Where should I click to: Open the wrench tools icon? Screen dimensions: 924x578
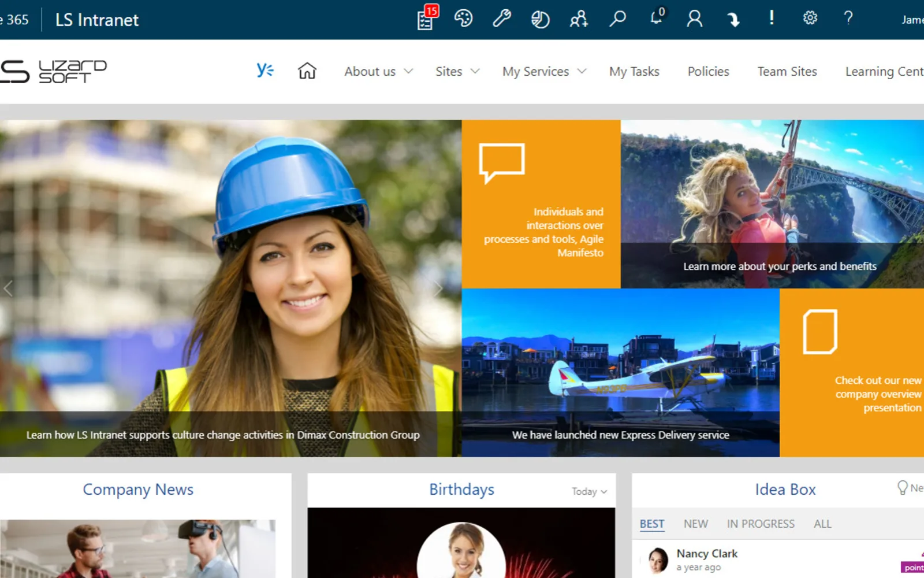(501, 19)
